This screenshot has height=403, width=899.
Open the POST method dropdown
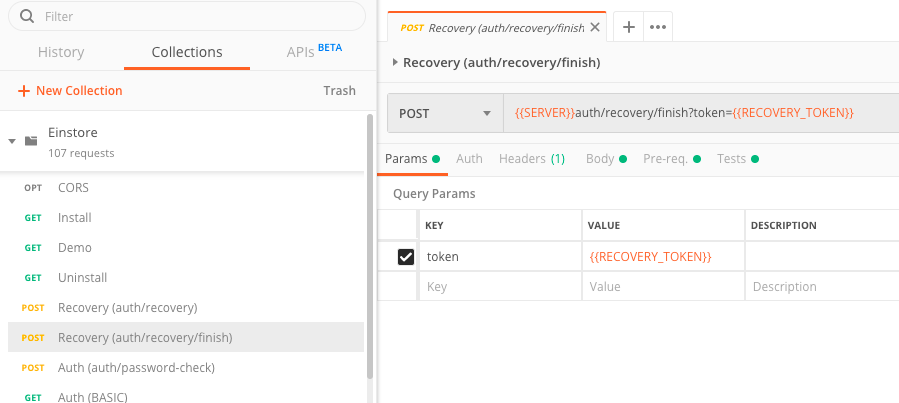(445, 114)
